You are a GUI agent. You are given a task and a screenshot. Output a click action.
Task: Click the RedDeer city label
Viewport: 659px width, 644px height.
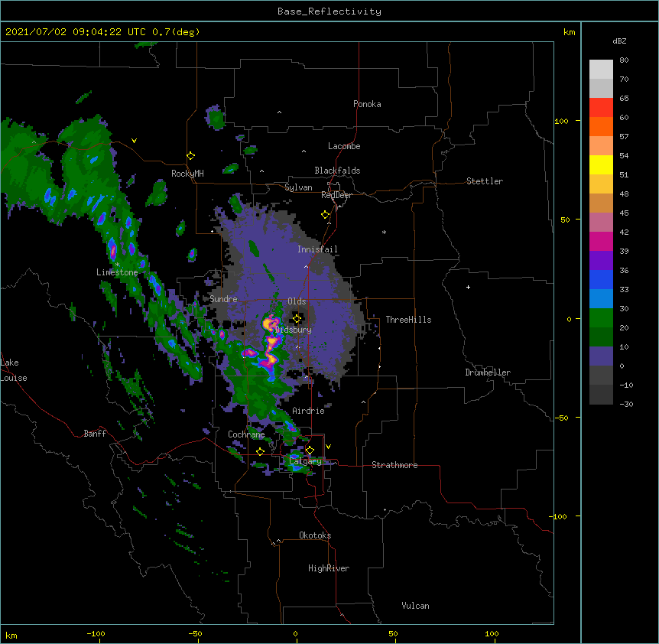coord(336,195)
